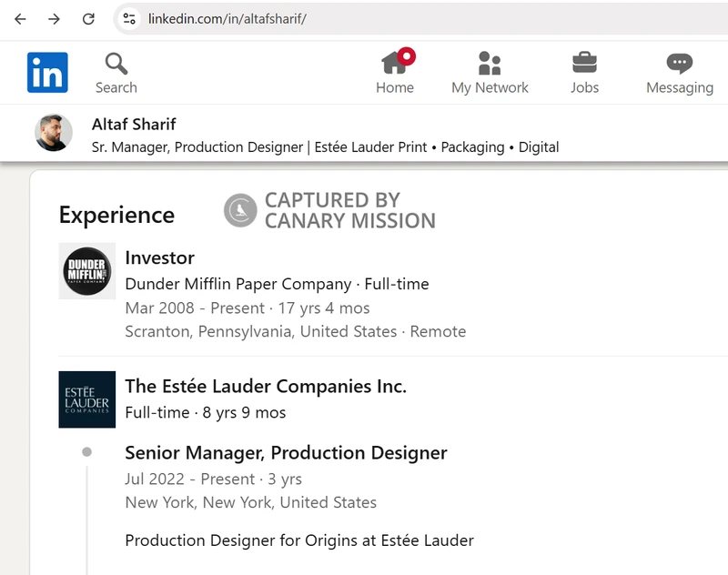The width and height of the screenshot is (728, 575).
Task: Go back with the browser back arrow
Action: 20,19
